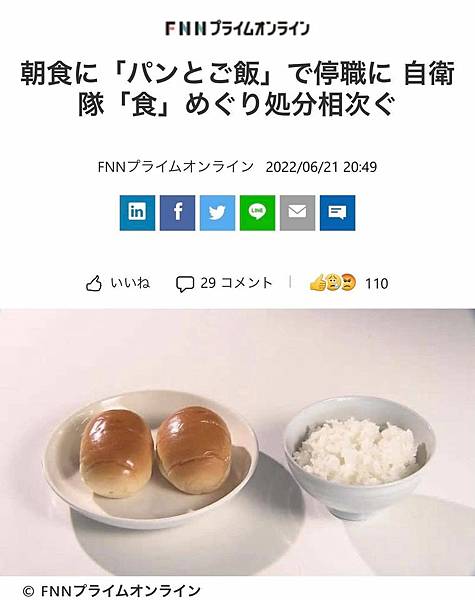
Task: Click the いいね like button text
Action: (x=130, y=283)
